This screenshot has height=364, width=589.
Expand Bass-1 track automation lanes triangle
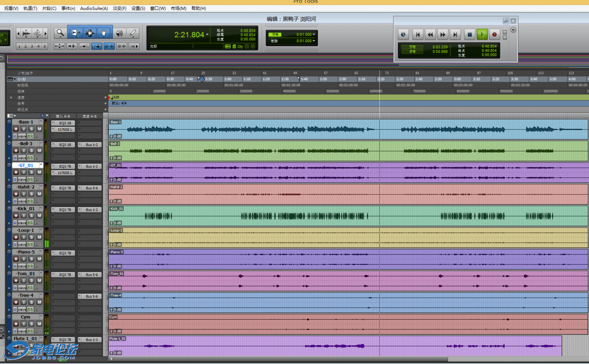pos(9,136)
